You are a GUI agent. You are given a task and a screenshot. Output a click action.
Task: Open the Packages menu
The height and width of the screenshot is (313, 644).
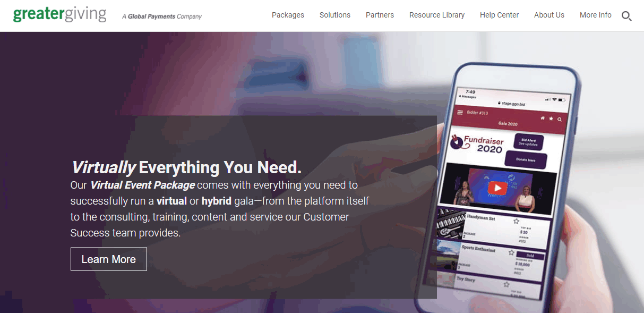click(x=288, y=15)
